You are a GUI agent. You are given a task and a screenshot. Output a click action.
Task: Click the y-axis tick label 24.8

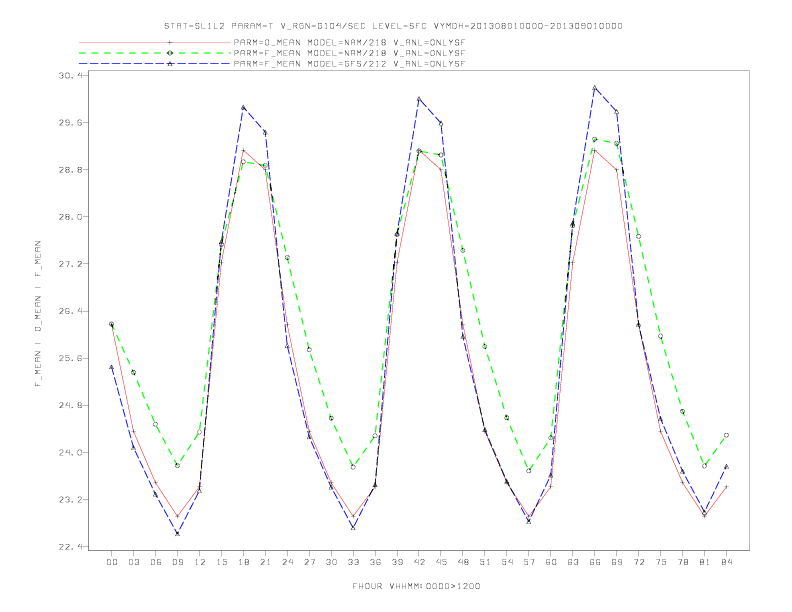[x=69, y=405]
